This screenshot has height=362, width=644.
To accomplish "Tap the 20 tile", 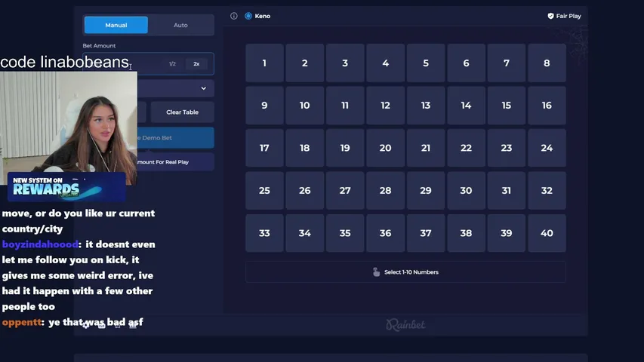I will coord(385,148).
